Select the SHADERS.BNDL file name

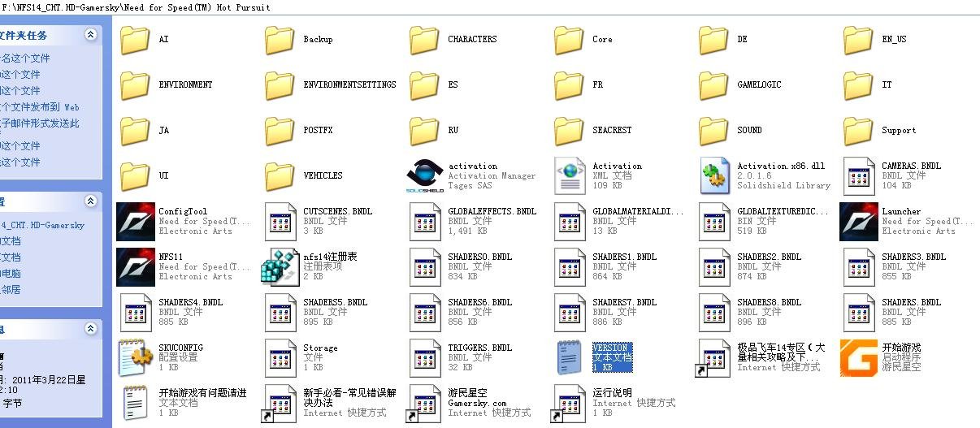click(x=911, y=302)
